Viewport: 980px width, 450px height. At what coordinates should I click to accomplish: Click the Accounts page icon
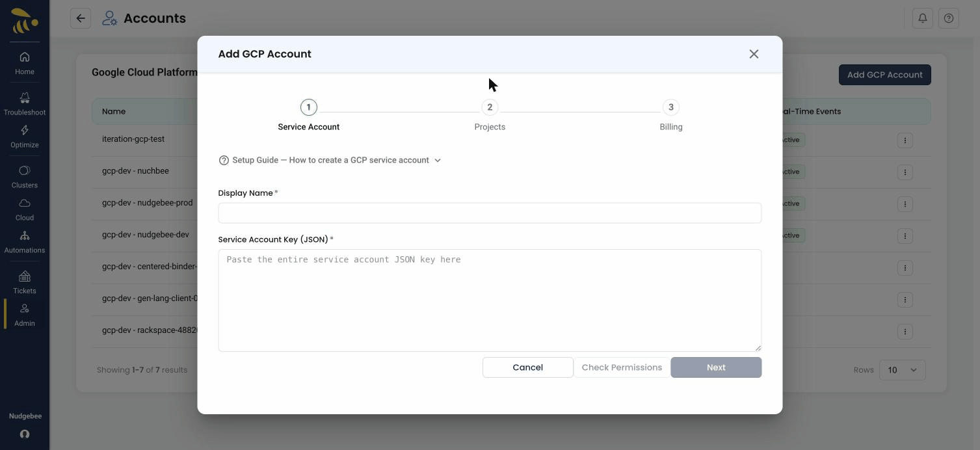[109, 18]
